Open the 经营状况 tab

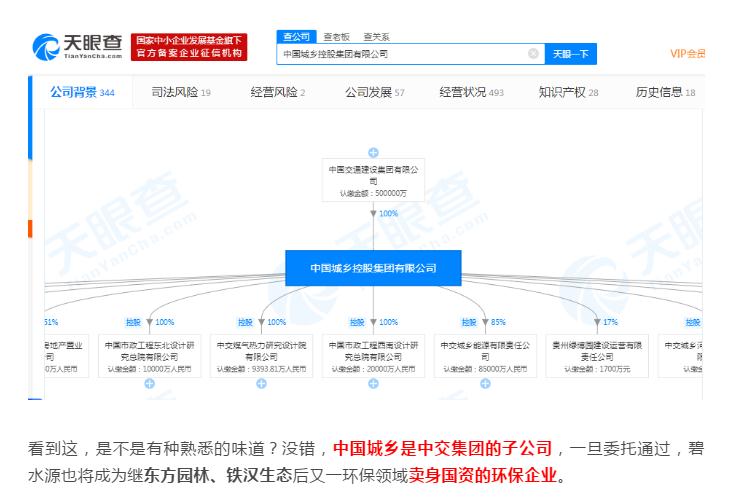tap(472, 92)
